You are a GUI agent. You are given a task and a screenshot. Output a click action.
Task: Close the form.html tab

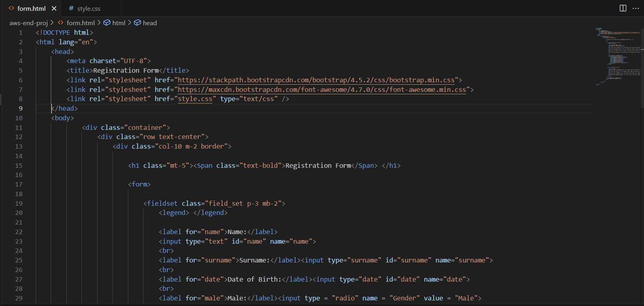pyautogui.click(x=54, y=8)
